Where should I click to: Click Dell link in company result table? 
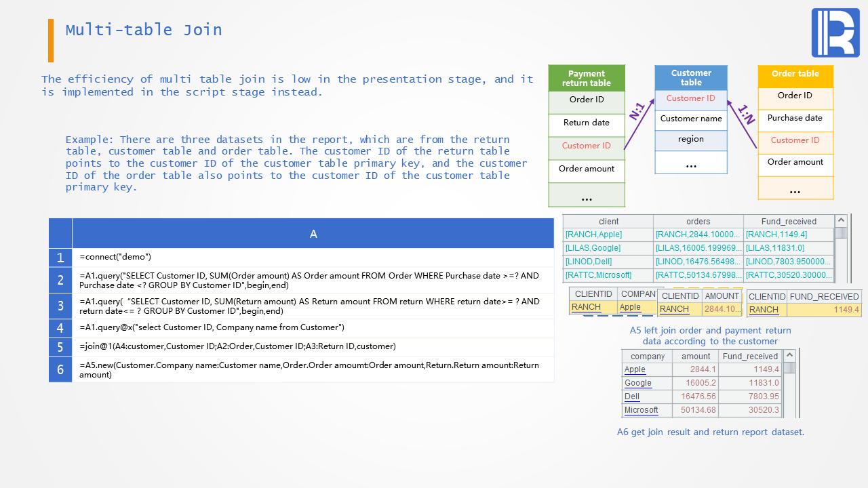click(632, 396)
